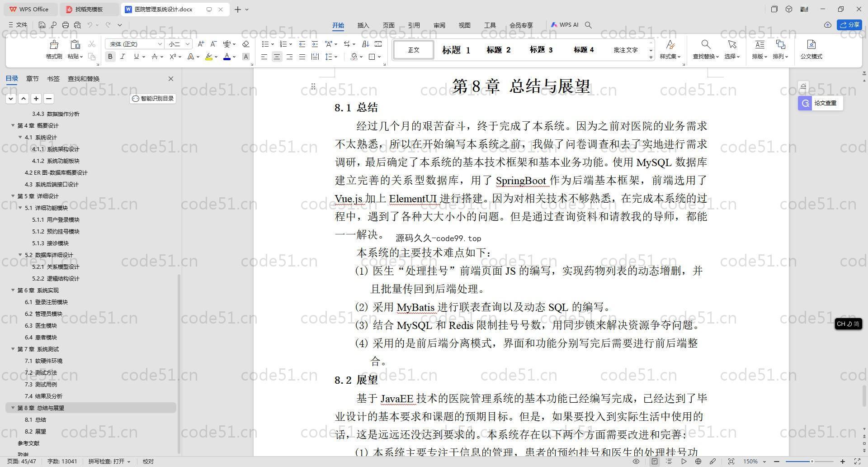Click the zoom slider handle
The height and width of the screenshot is (467, 868).
[812, 462]
